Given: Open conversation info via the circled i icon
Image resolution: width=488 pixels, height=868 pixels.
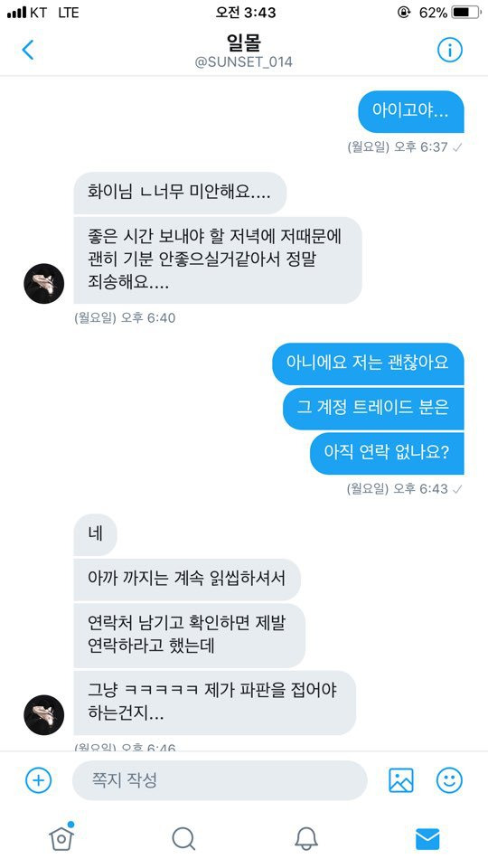Looking at the screenshot, I should click(x=450, y=51).
